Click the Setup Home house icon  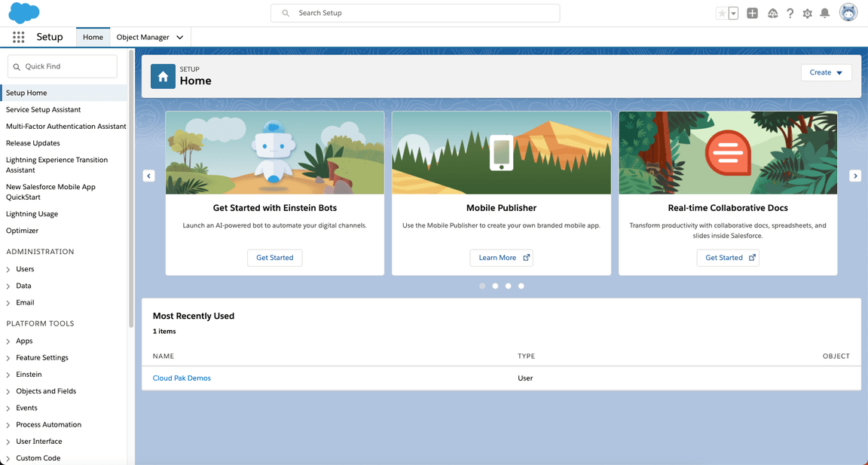point(163,77)
